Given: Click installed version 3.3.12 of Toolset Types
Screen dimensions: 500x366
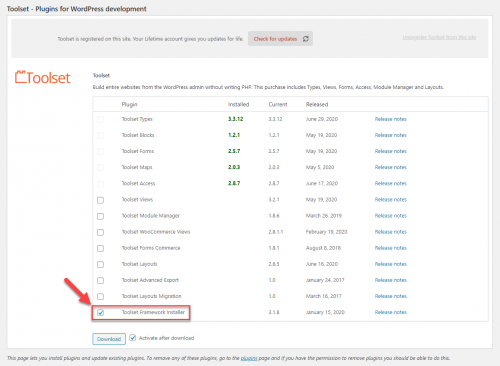Looking at the screenshot, I should [235, 119].
